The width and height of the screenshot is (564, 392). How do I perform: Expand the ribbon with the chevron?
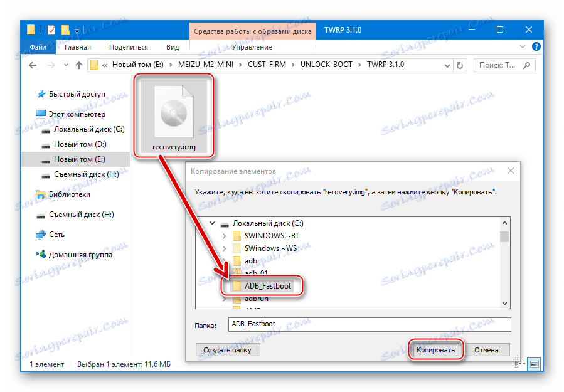click(x=522, y=46)
